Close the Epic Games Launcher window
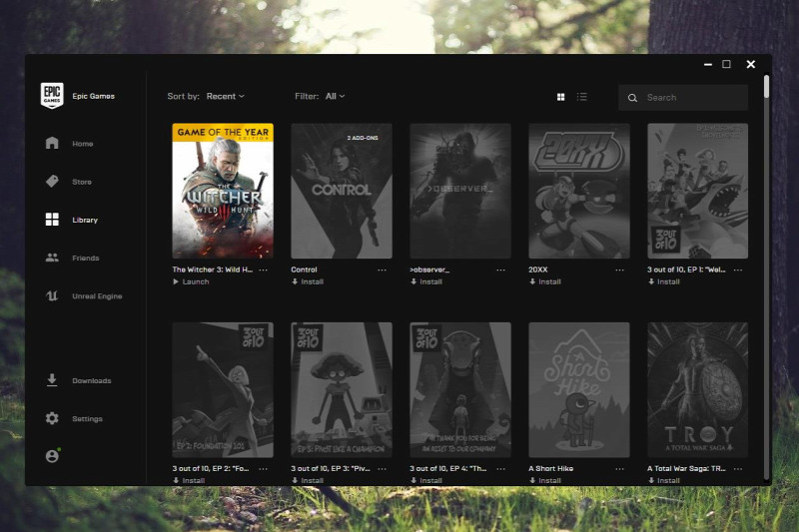The width and height of the screenshot is (799, 532). pos(751,64)
